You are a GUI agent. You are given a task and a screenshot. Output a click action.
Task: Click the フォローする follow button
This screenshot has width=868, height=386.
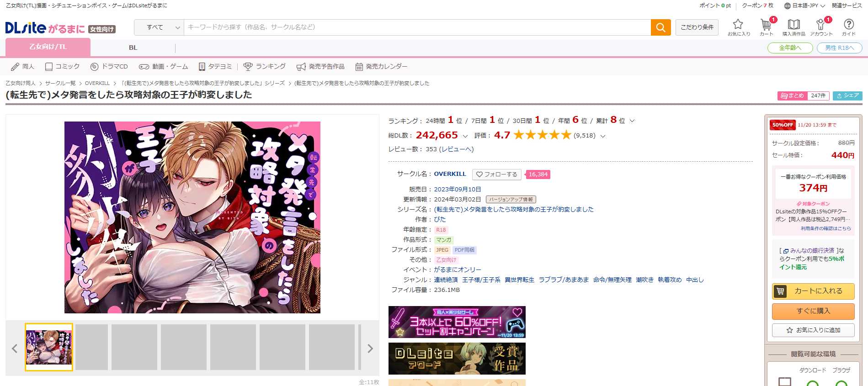497,174
